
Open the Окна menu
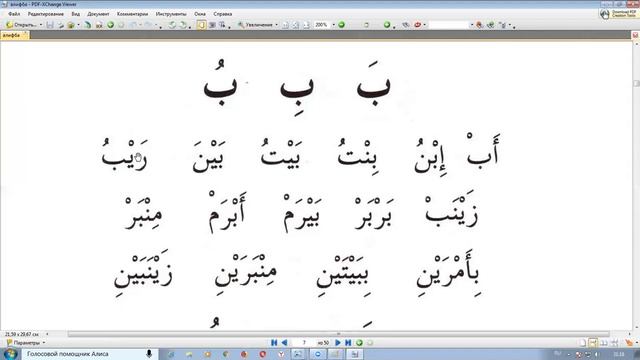click(x=200, y=14)
